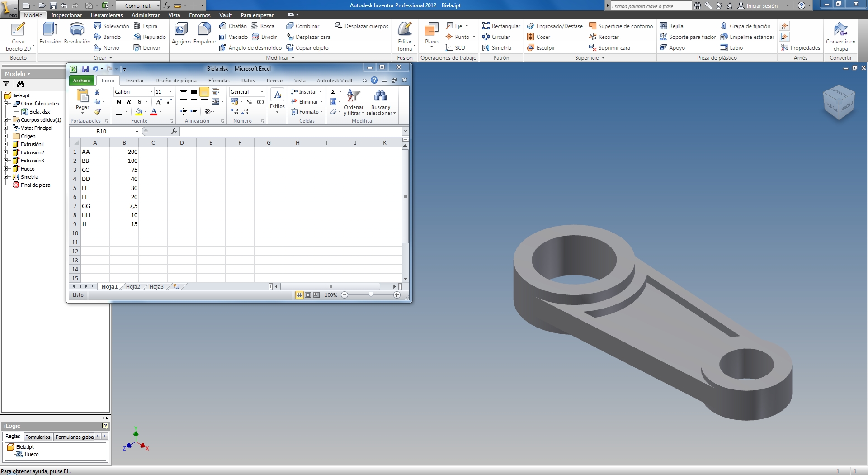Click the Excel Archivo button
This screenshot has height=475, width=868.
click(82, 81)
